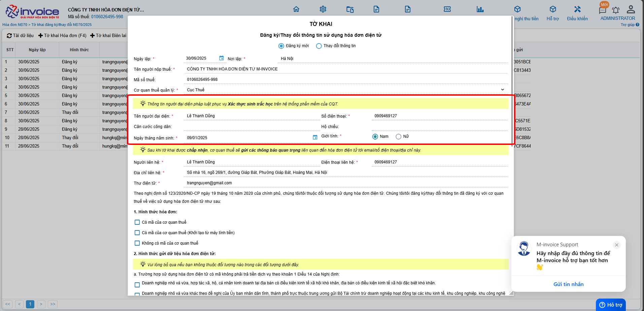This screenshot has width=644, height=311.
Task: Select Nam gender radio button
Action: click(x=375, y=136)
